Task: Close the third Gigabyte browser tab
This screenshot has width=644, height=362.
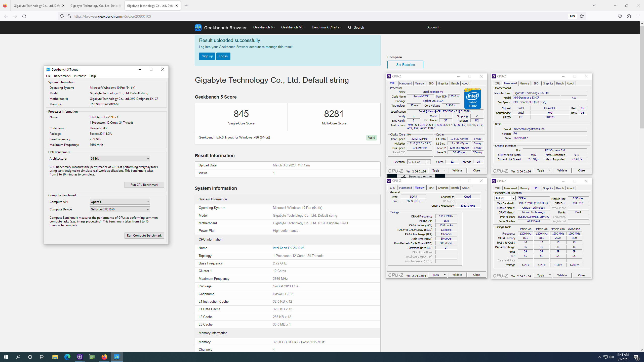Action: click(x=177, y=6)
